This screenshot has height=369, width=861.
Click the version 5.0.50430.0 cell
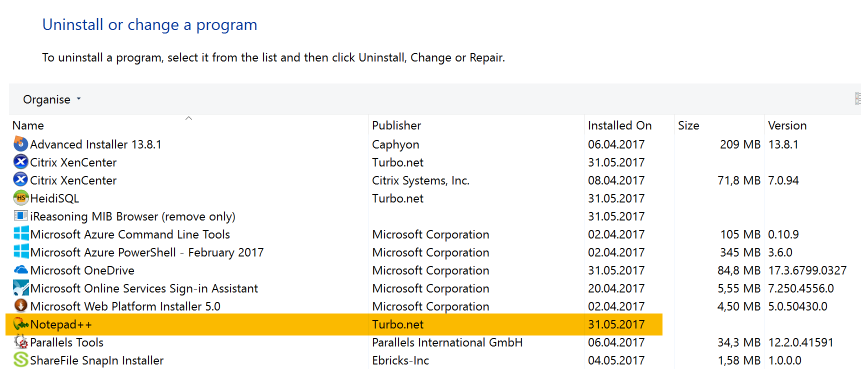pyautogui.click(x=798, y=306)
